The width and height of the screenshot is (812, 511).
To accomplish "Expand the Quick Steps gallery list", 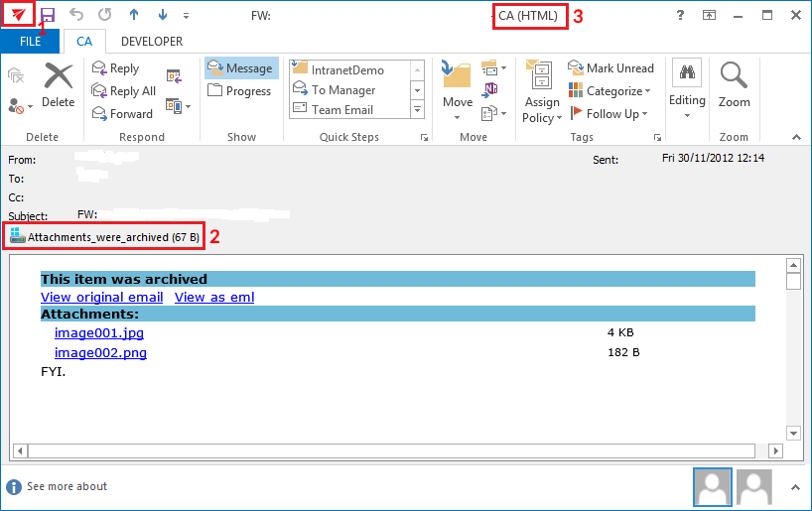I will (417, 110).
